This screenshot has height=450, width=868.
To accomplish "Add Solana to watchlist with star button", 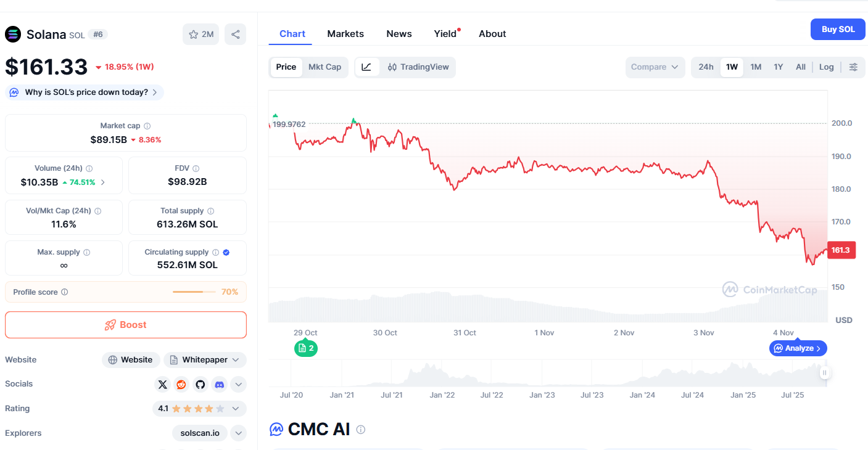I will 200,35.
